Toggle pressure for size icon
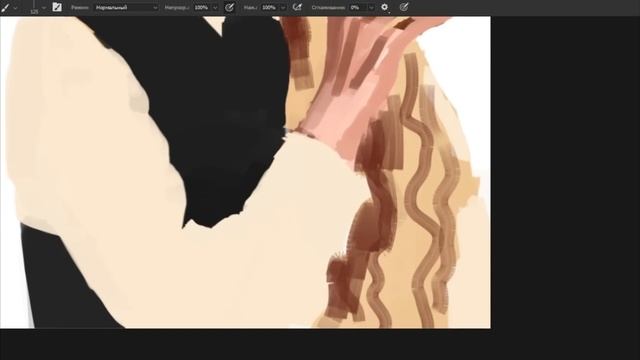The width and height of the screenshot is (640, 360). [x=404, y=7]
